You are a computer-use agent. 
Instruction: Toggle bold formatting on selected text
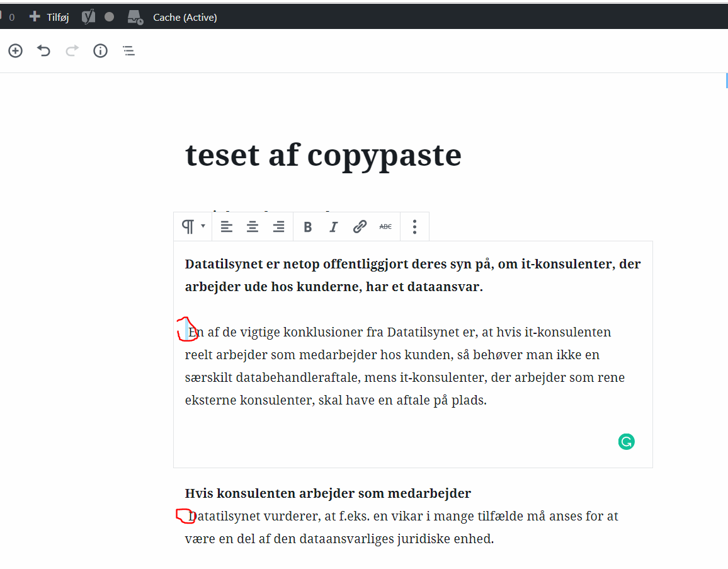pos(307,226)
